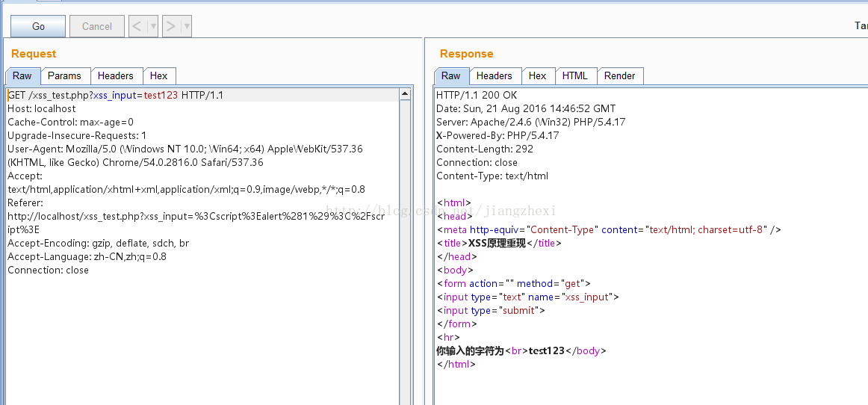Open the Request Headers tab
The image size is (868, 405).
point(116,76)
